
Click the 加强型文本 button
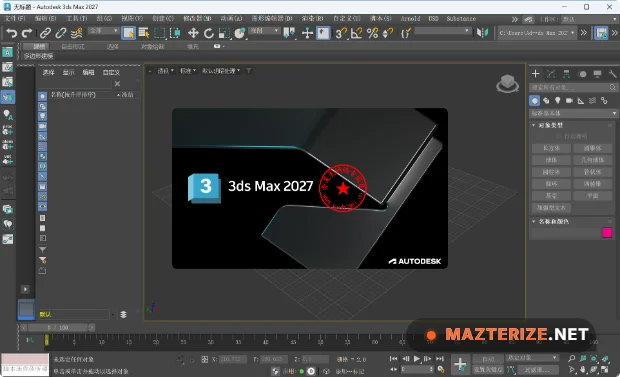pyautogui.click(x=551, y=208)
